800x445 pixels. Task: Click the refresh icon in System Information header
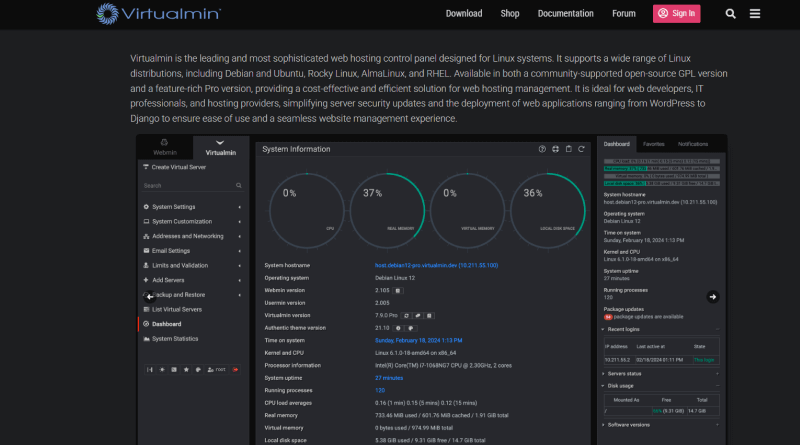tap(581, 149)
